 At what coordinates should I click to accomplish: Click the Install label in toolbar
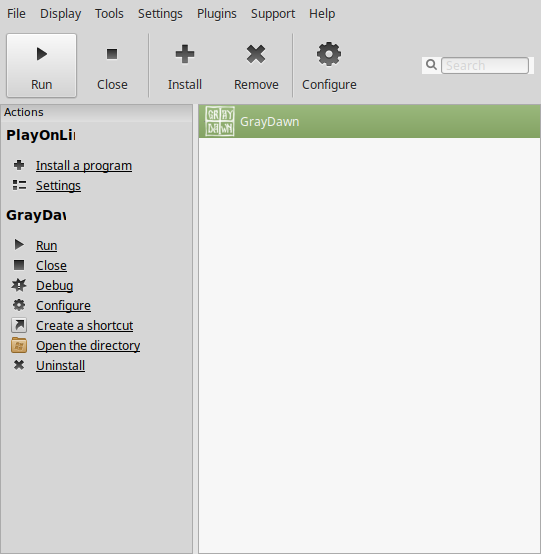tap(185, 85)
